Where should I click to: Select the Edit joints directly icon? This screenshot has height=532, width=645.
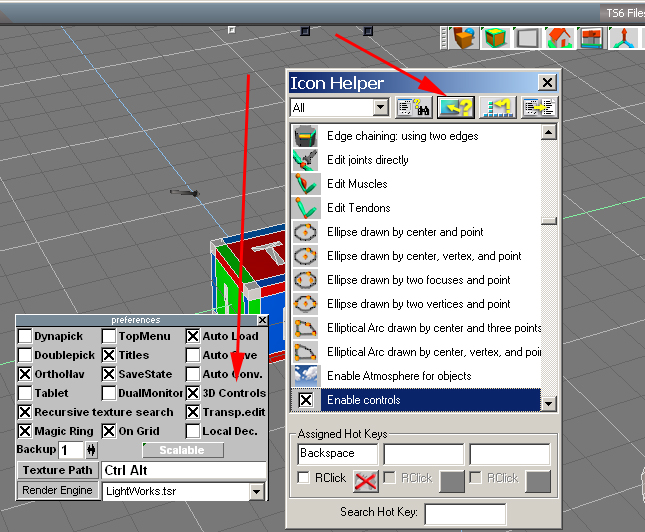[305, 160]
